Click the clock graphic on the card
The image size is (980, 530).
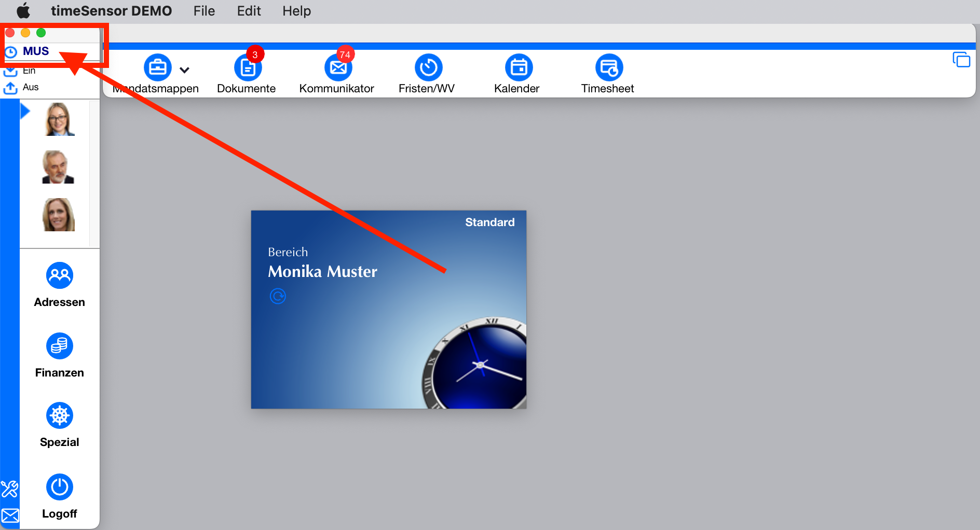click(474, 363)
